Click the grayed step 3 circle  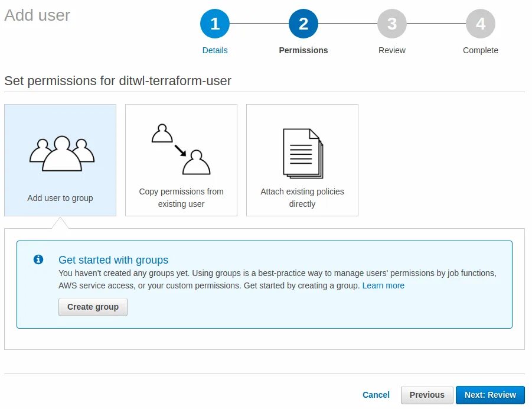coord(392,24)
